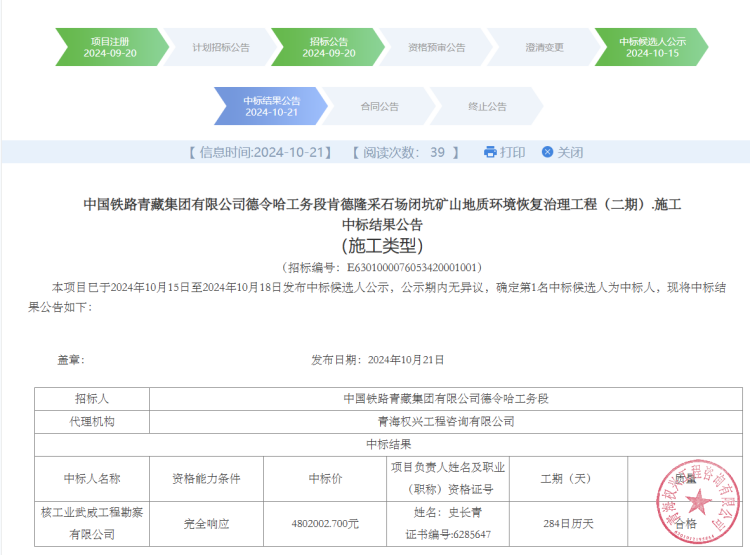Click the 阅读次数 39 counter
Viewport: 750px width, 555px height.
pos(406,153)
